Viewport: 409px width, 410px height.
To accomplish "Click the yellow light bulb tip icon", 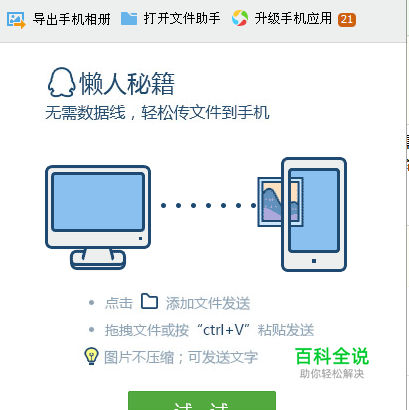I will pos(91,356).
